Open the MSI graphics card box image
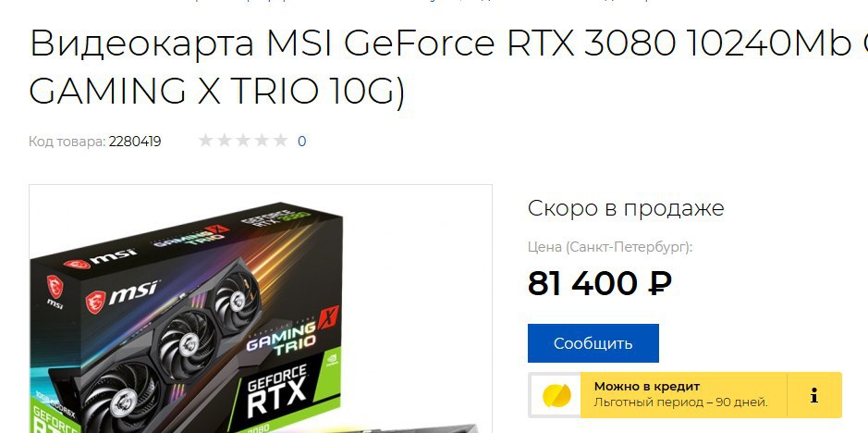Screen dimensions: 868x433 [x=260, y=309]
